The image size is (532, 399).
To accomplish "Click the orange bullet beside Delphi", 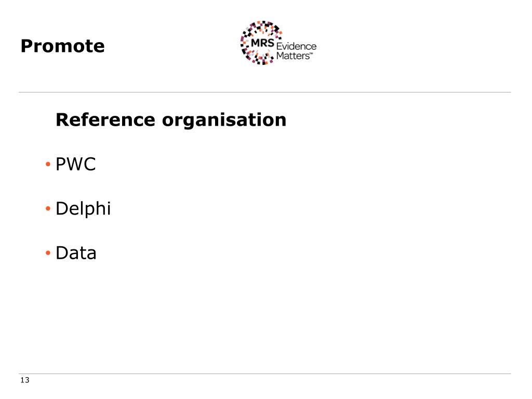I will click(x=47, y=209).
